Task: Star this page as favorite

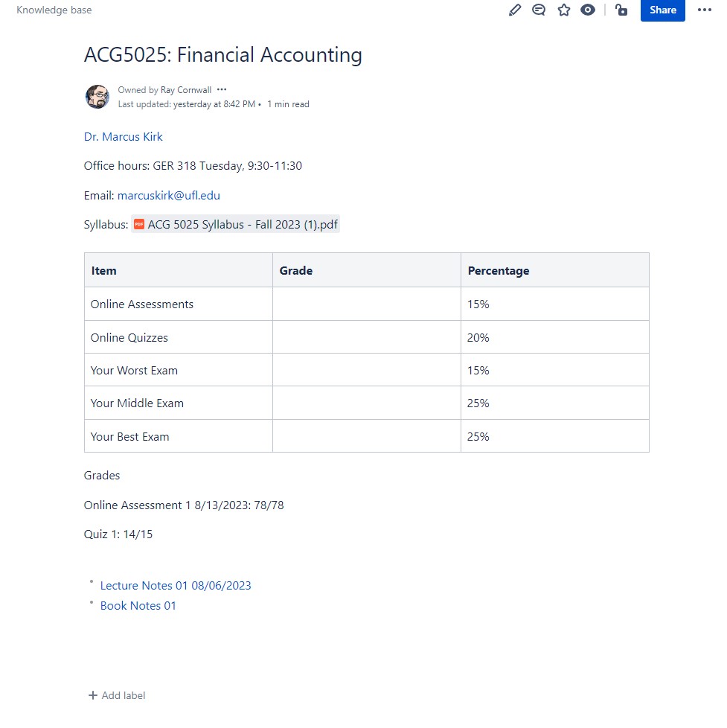Action: [x=563, y=10]
